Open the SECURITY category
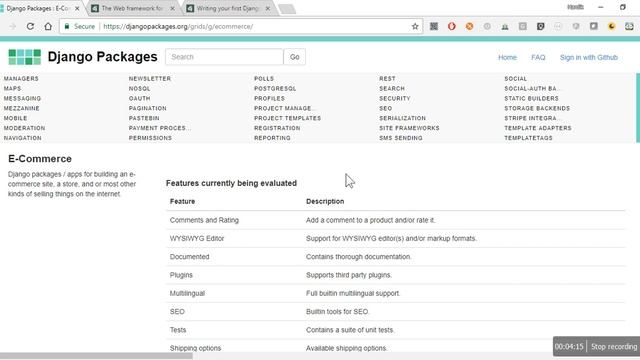Viewport: 640px width, 360px height. (395, 99)
